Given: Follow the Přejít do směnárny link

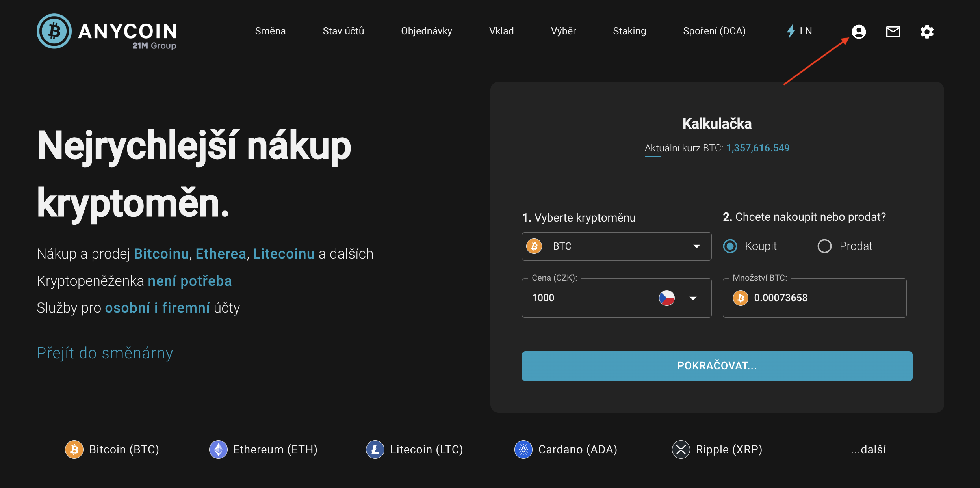Looking at the screenshot, I should pos(105,353).
